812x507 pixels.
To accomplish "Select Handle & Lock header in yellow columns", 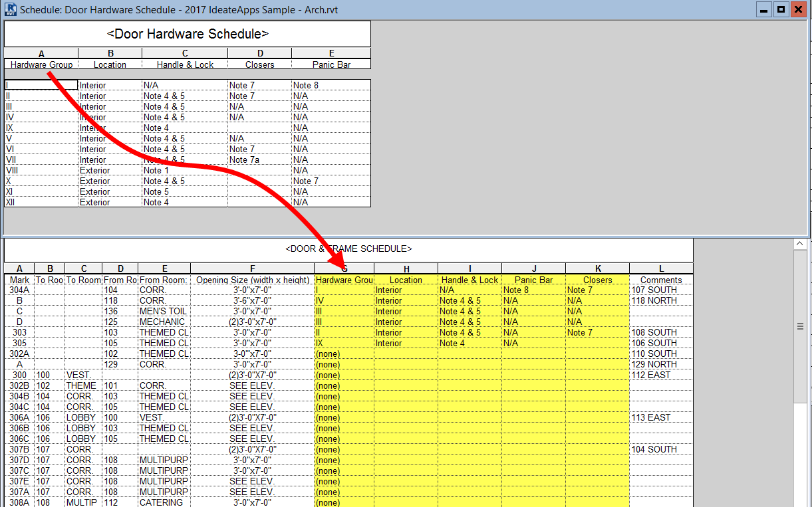I will 470,280.
